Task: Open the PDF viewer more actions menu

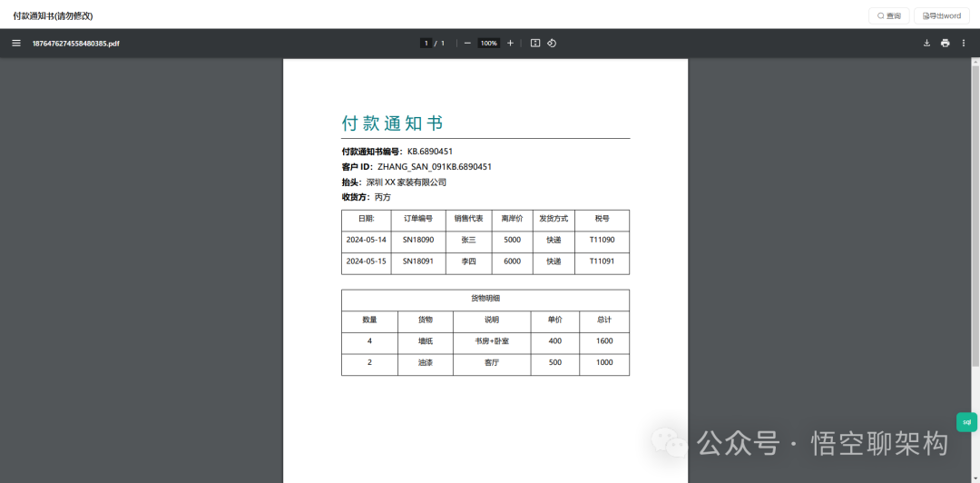Action: tap(963, 44)
